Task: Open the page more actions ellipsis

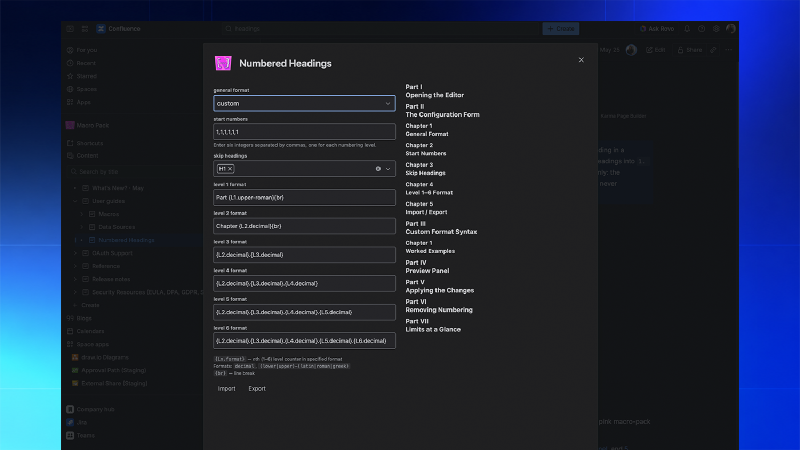Action: point(729,50)
